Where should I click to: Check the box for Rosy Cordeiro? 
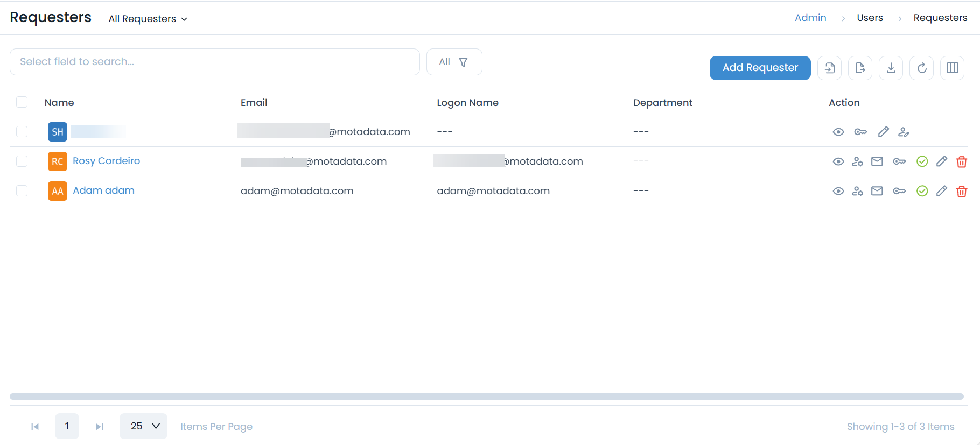pyautogui.click(x=22, y=161)
